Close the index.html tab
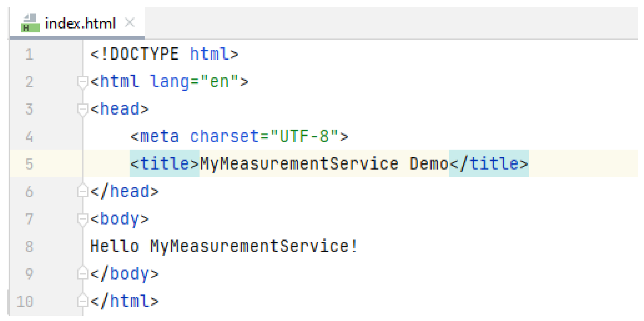 tap(130, 23)
